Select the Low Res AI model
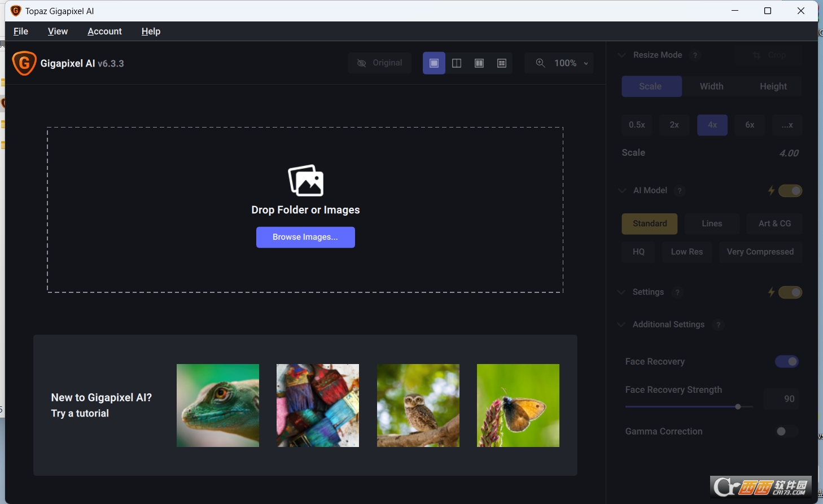The height and width of the screenshot is (504, 823). coord(687,252)
